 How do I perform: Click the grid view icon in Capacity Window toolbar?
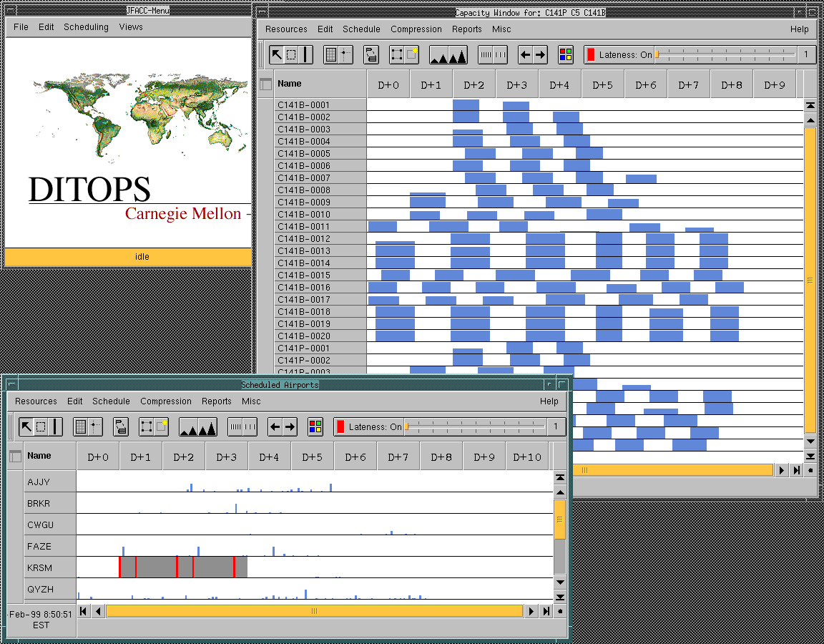tap(330, 54)
